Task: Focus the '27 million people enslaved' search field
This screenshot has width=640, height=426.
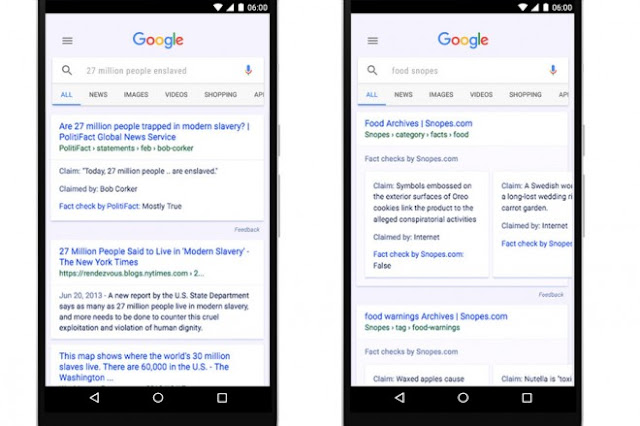Action: point(158,71)
